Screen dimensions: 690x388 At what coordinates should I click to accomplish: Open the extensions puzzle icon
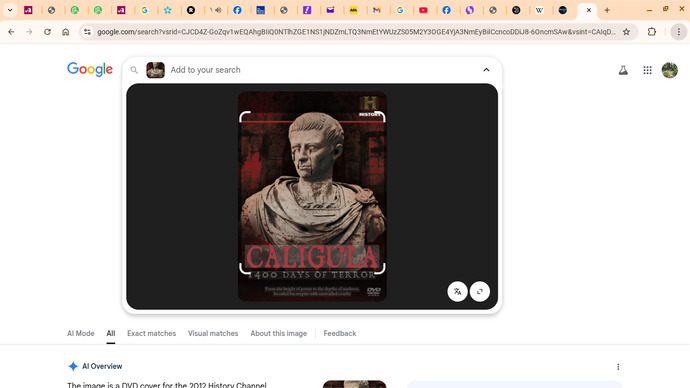click(652, 32)
